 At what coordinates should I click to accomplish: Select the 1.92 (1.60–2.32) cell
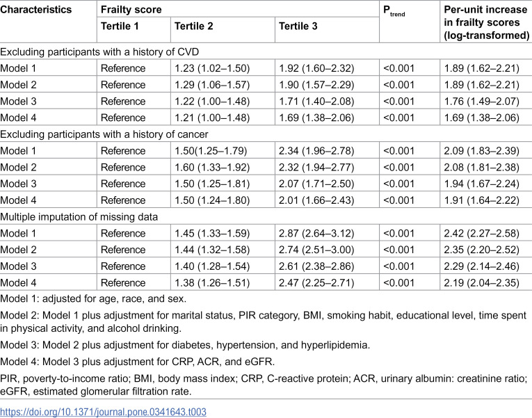316,68
